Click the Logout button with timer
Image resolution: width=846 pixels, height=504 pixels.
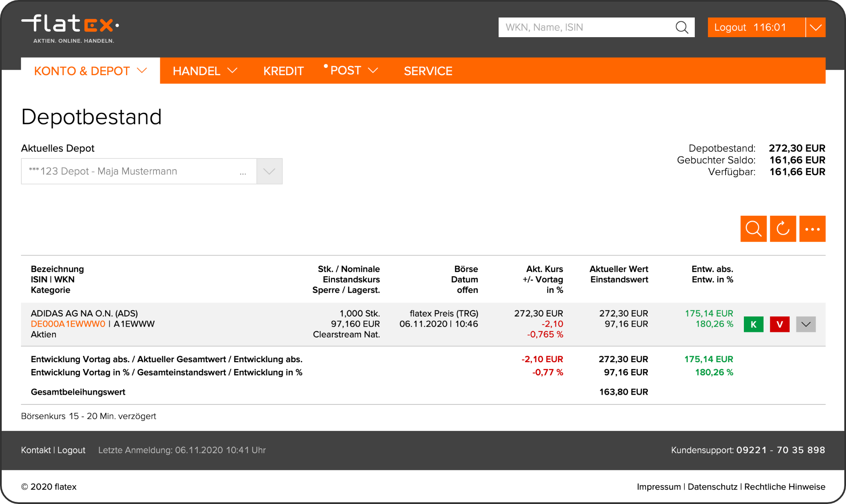click(756, 27)
